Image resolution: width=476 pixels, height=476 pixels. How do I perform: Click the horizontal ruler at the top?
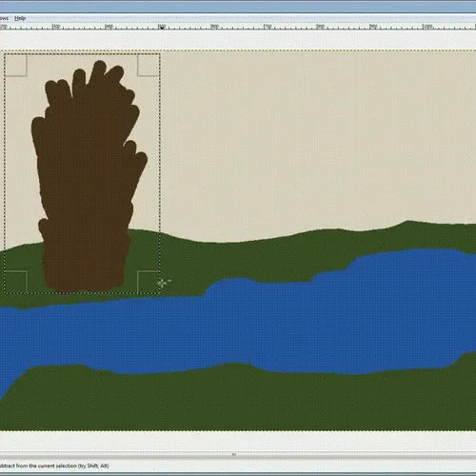[238, 26]
